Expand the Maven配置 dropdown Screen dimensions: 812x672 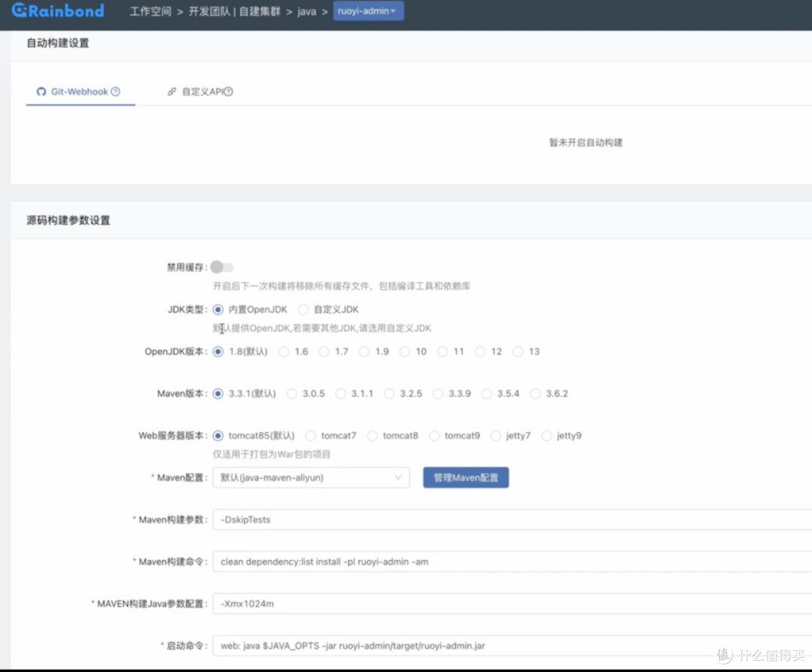311,477
